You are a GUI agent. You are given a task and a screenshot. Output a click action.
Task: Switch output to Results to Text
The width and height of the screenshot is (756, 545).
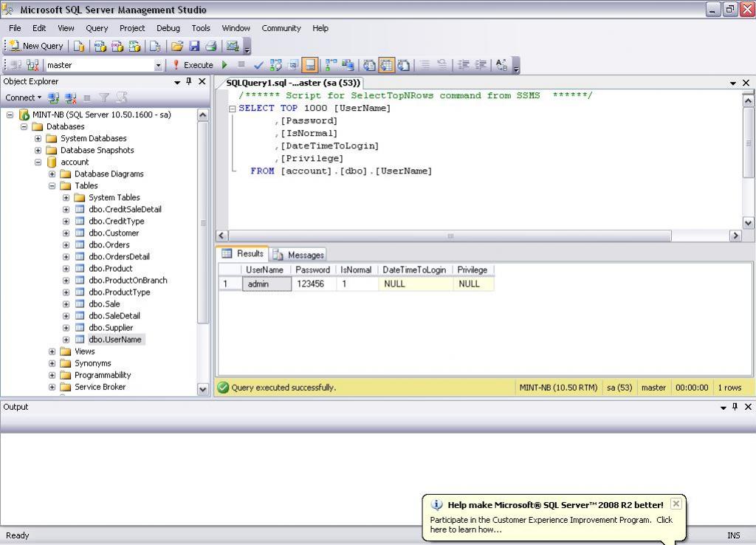[369, 65]
